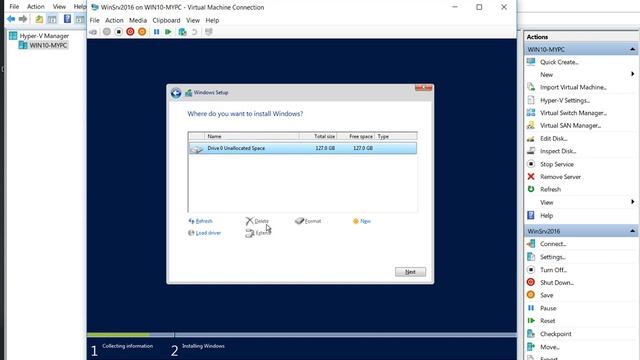Click the Format option in Windows Setup
Viewport: 640px width, 360px height.
click(x=308, y=221)
